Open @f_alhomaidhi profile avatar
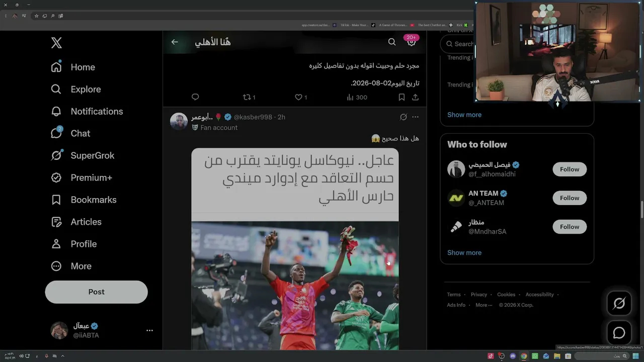 pos(456,169)
